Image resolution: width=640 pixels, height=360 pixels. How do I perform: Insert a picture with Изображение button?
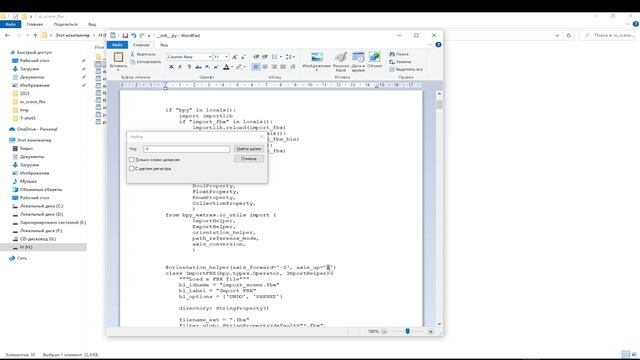click(x=317, y=60)
